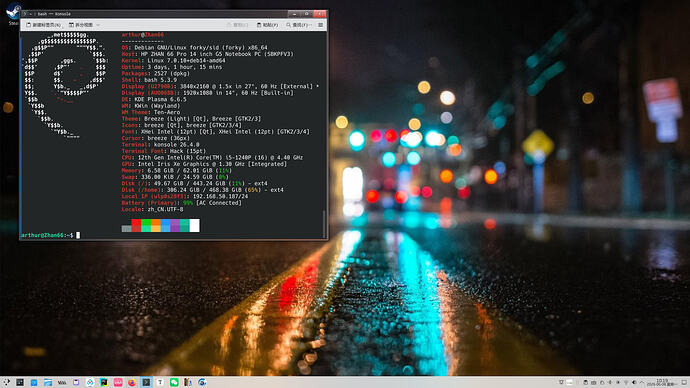Viewport: 690px width, 388px height.
Task: Close the Konsole window
Action: [x=320, y=14]
